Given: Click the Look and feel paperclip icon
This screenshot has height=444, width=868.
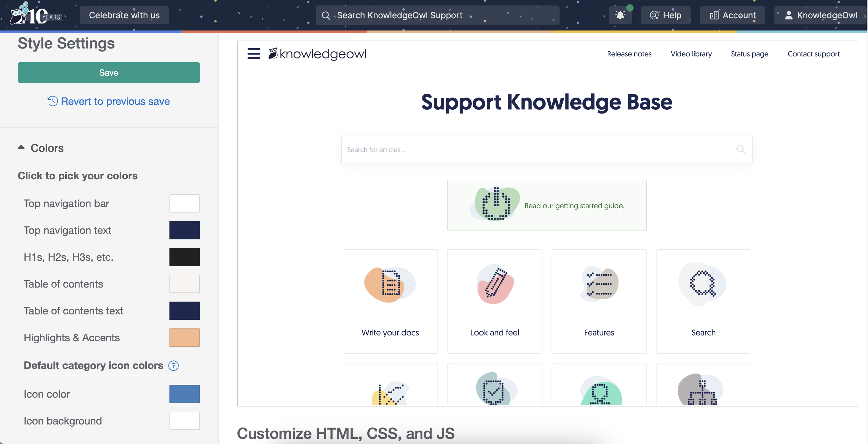Looking at the screenshot, I should pos(494,284).
